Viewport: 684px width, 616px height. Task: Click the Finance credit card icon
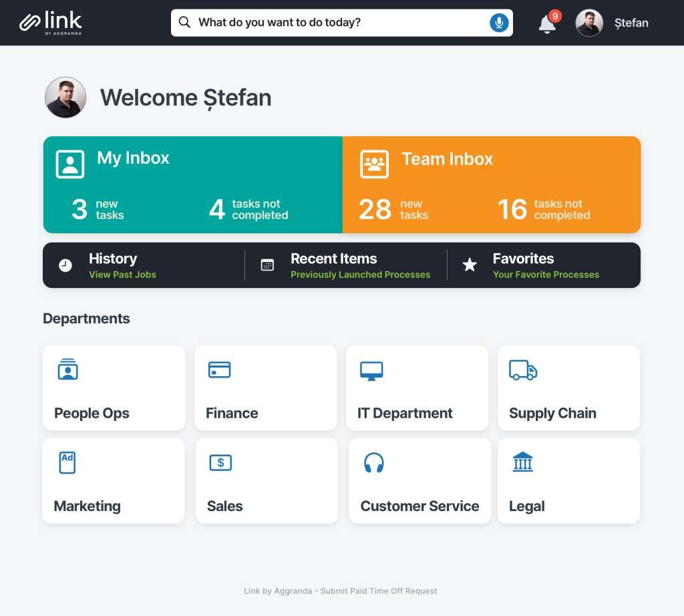click(220, 369)
